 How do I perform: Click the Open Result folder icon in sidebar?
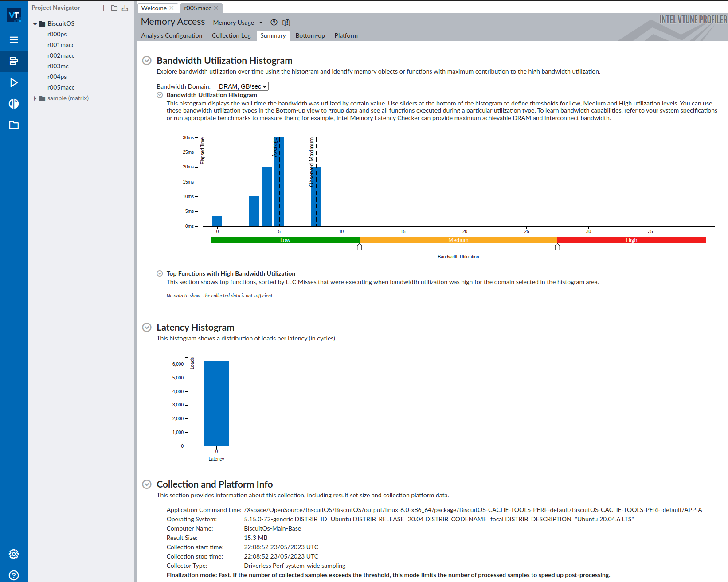click(x=14, y=125)
